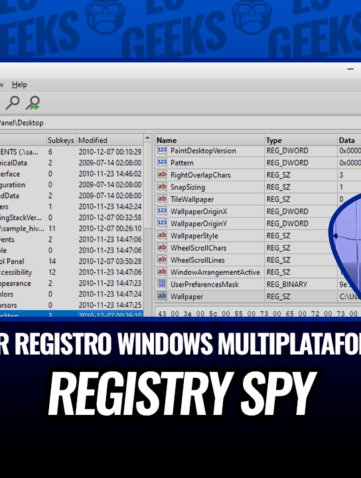Select the 'PaintDesktopVersion' value name
This screenshot has width=361, height=478.
coord(203,151)
